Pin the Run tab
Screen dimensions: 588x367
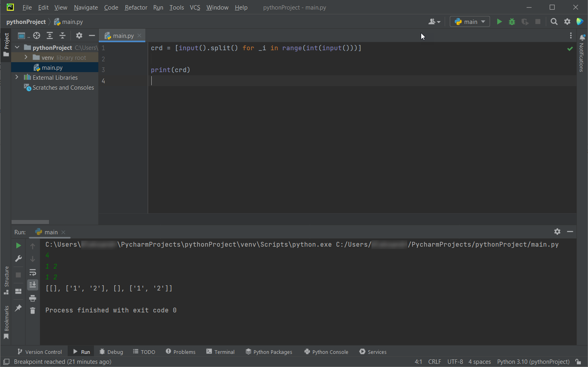tap(18, 308)
